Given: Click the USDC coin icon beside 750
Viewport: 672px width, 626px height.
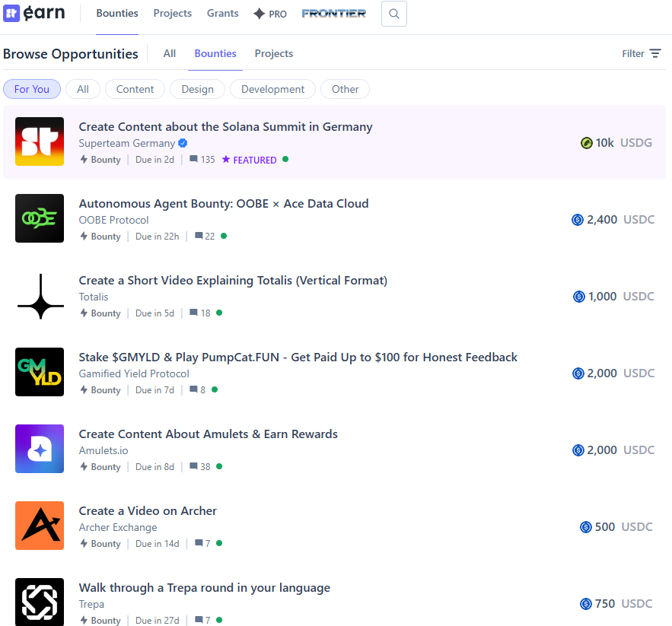Looking at the screenshot, I should point(586,604).
